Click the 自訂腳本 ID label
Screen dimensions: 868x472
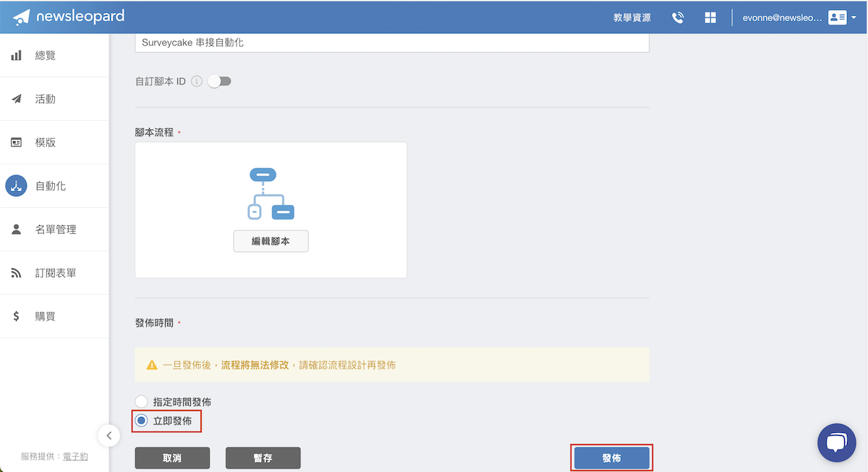pos(161,82)
